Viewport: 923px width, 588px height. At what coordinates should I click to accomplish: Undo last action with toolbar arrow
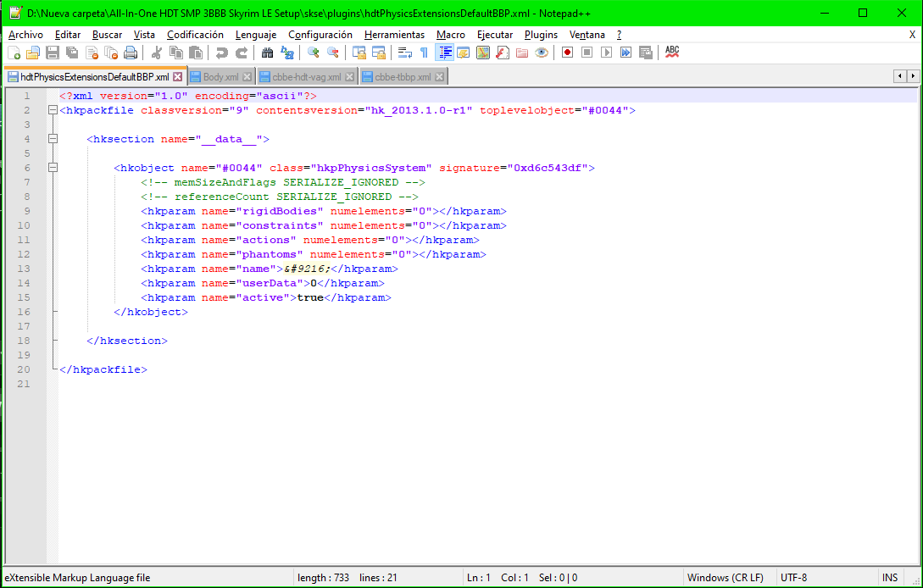(x=222, y=53)
